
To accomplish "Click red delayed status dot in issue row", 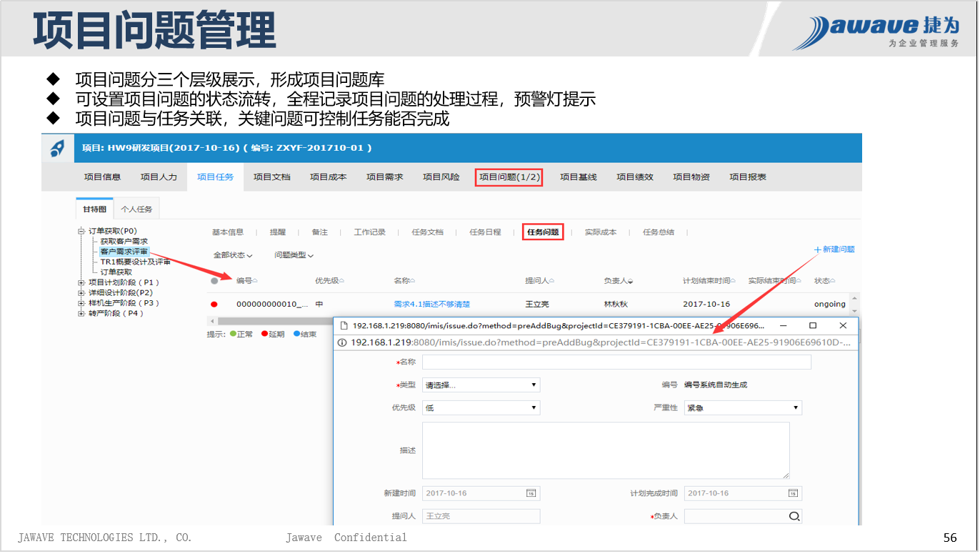I will pos(214,305).
